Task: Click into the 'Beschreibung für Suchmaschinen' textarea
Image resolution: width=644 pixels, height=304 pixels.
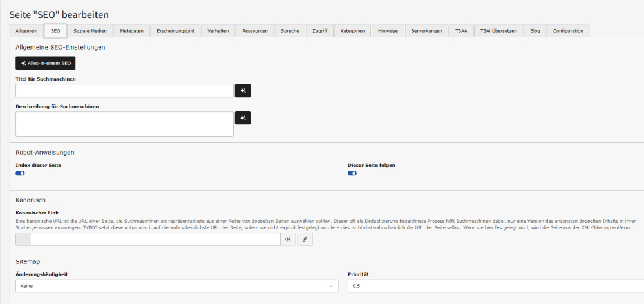Action: (124, 124)
